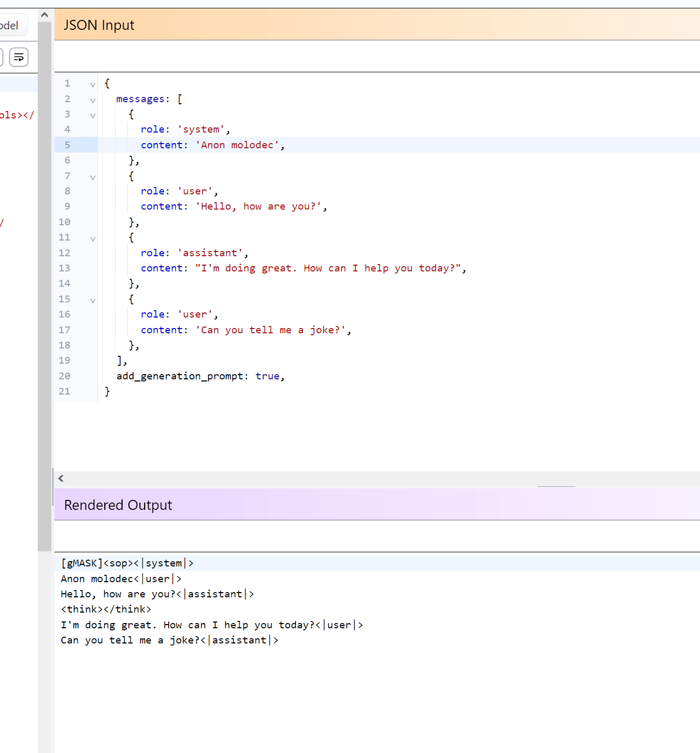The image size is (700, 753).
Task: Click the scroll-up arrow on left panel scrollbar
Action: pyautogui.click(x=45, y=15)
